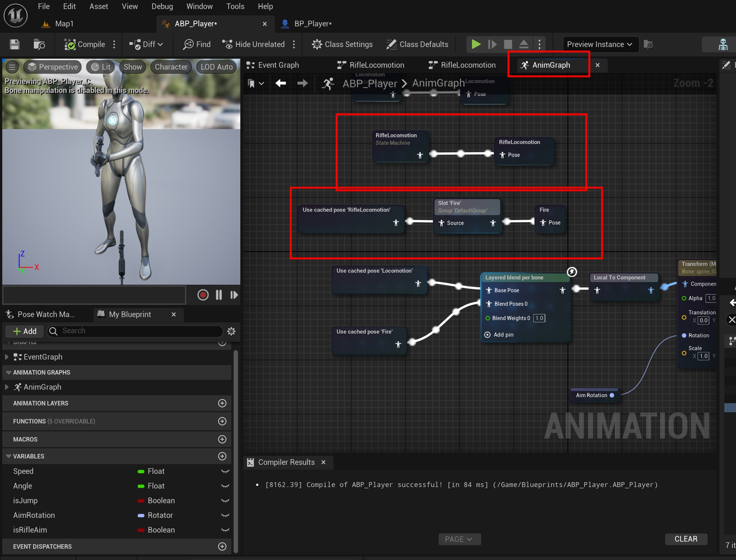Toggle Hide Unrelated nodes
736x560 pixels.
[253, 44]
